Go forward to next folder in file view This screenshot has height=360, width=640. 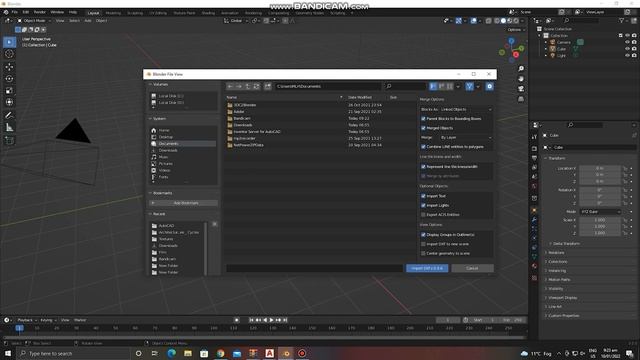[239, 87]
